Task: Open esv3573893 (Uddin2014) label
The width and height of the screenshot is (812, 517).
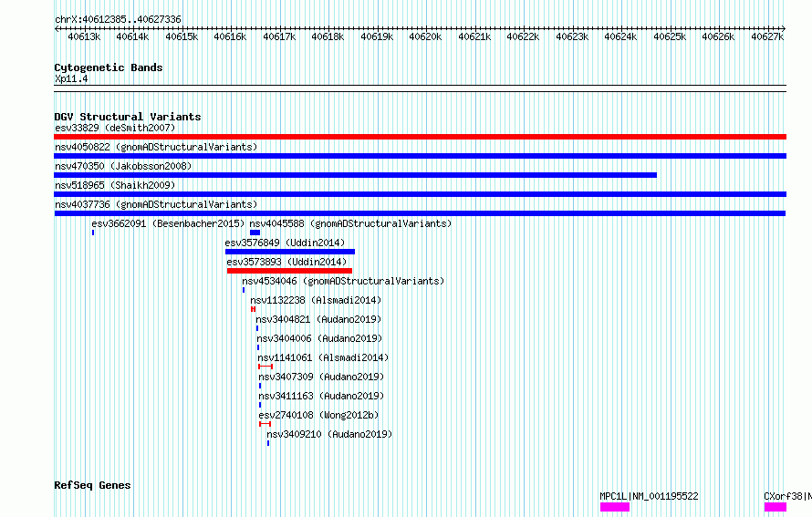Action: tap(286, 262)
